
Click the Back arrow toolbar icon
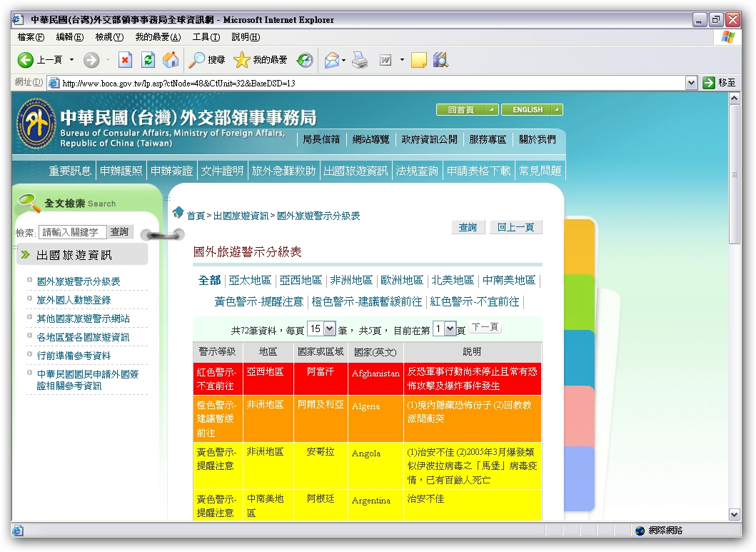pos(26,61)
